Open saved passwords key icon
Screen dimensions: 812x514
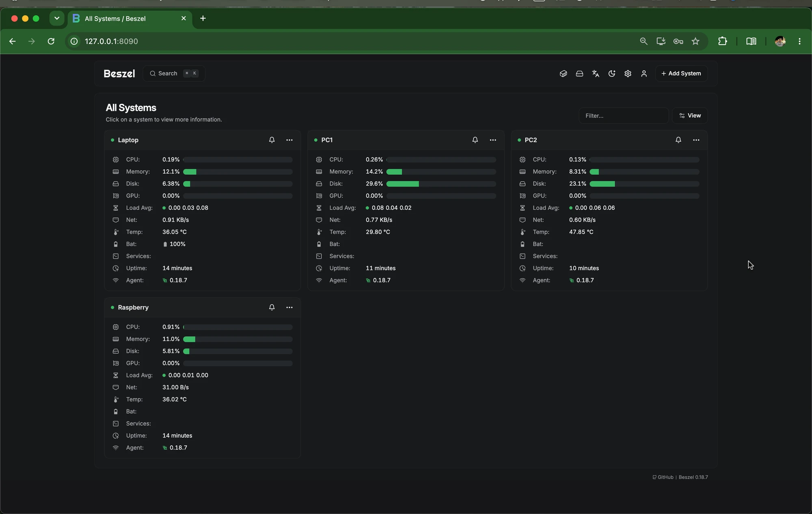[678, 41]
